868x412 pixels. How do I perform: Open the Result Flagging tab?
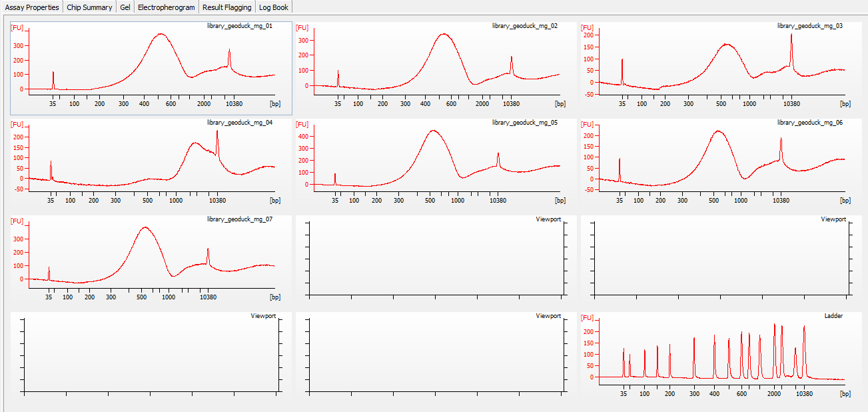[x=227, y=7]
